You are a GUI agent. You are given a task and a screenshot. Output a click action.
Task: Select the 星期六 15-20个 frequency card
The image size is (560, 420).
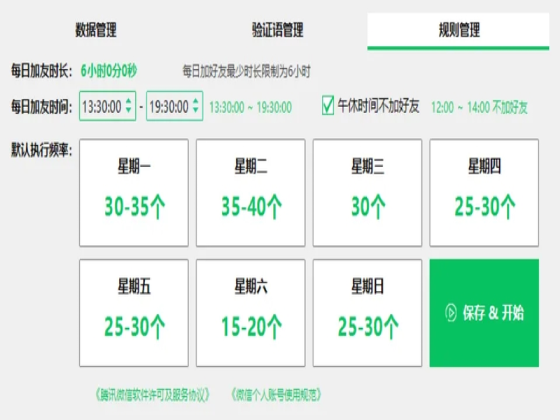coord(251,313)
